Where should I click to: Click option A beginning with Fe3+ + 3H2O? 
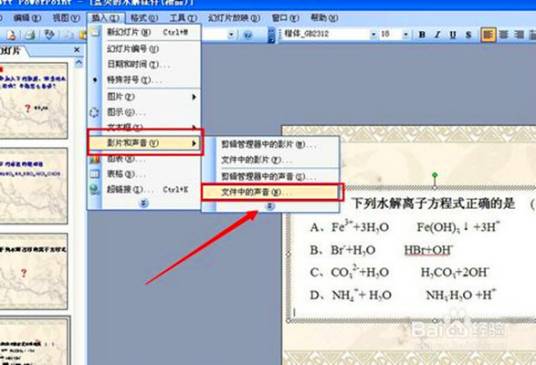(x=405, y=227)
